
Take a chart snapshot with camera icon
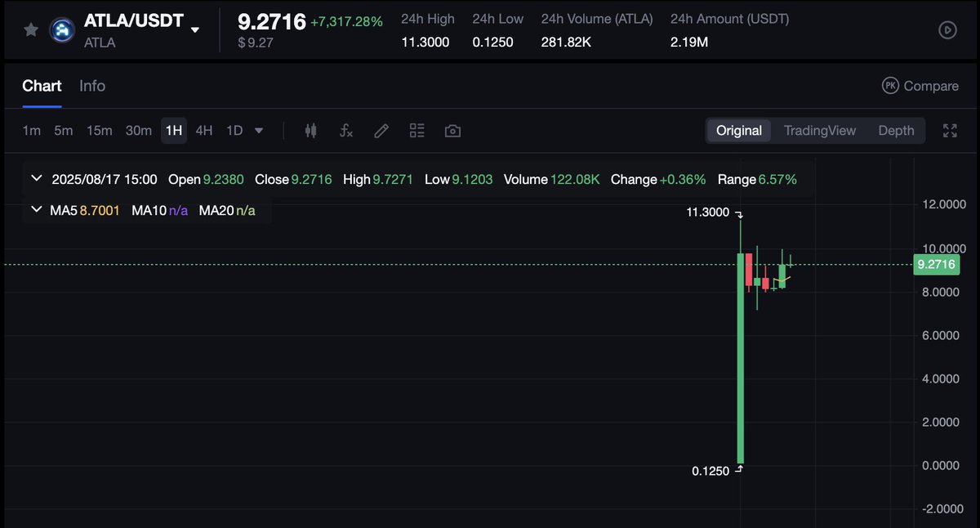pyautogui.click(x=452, y=131)
